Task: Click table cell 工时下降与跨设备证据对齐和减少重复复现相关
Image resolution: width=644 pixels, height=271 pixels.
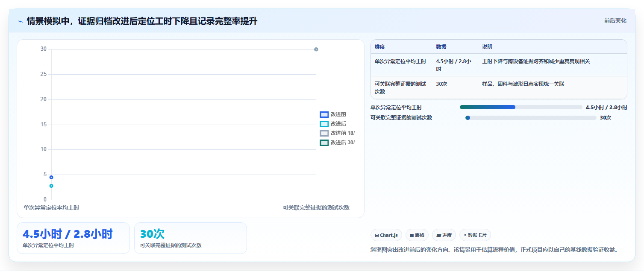Action: click(536, 61)
